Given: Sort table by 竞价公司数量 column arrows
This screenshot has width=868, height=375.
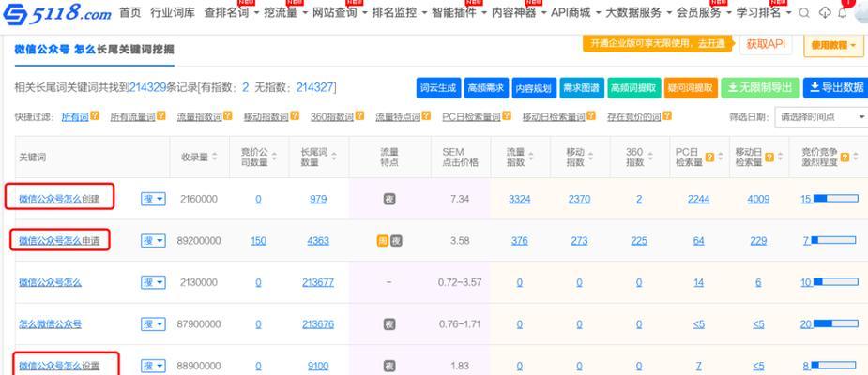Looking at the screenshot, I should pyautogui.click(x=274, y=157).
